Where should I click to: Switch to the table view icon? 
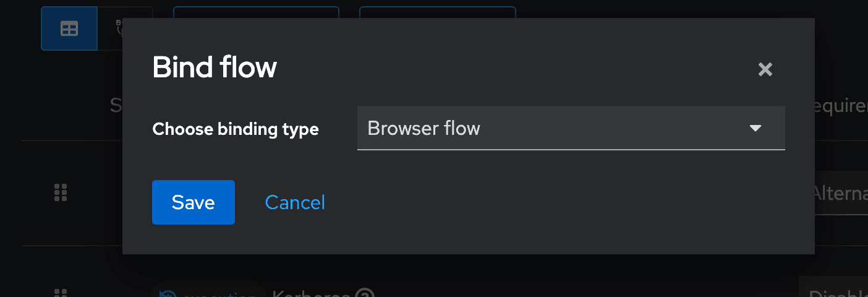click(x=69, y=29)
